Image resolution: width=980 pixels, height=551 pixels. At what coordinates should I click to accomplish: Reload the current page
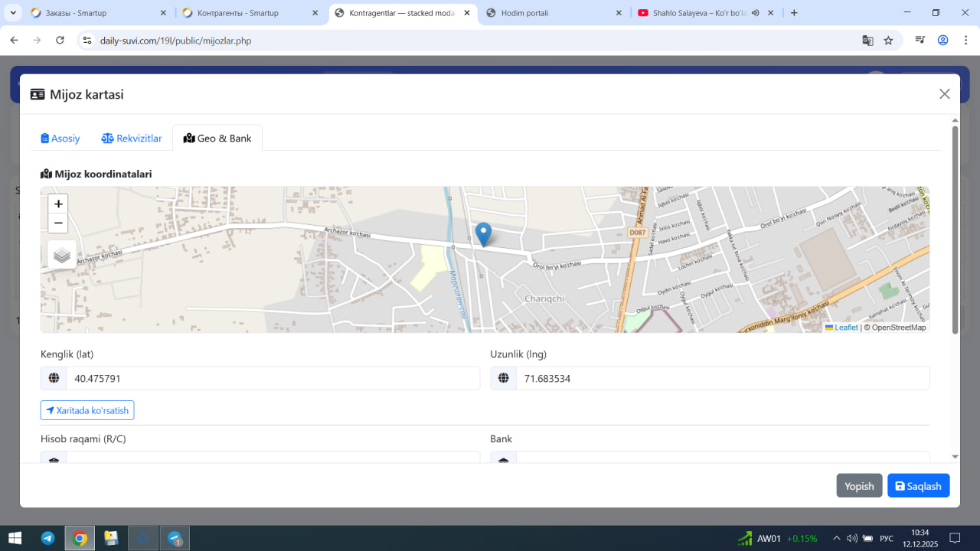pos(60,41)
